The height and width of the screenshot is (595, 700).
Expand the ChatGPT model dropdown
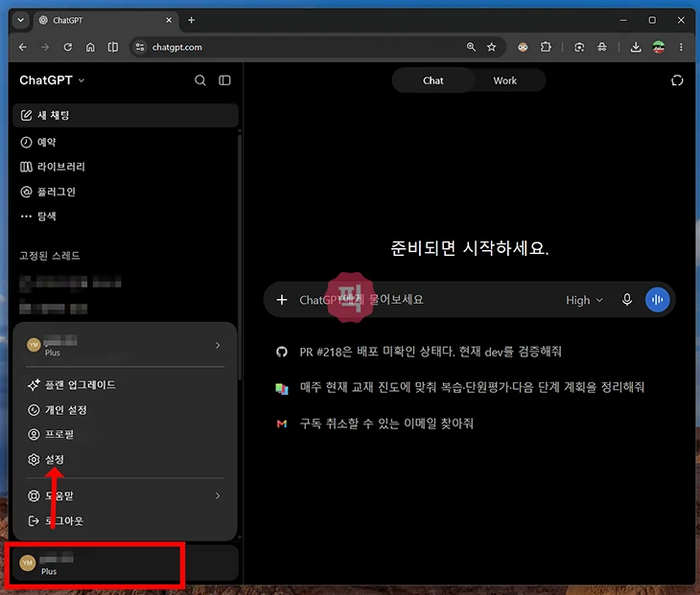pos(52,80)
